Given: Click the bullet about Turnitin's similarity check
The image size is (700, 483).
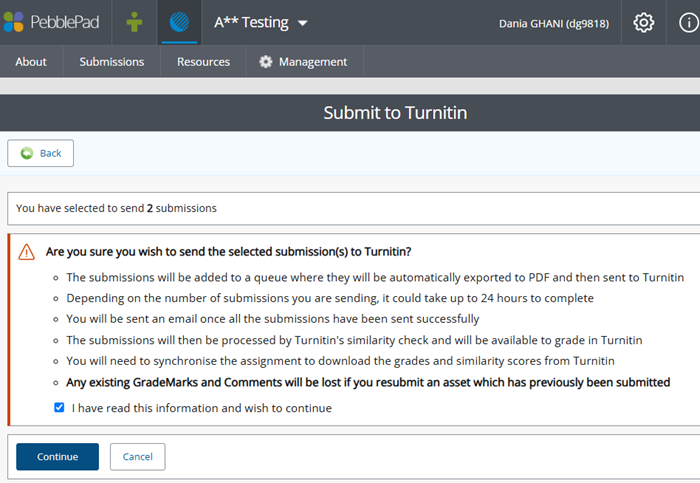Looking at the screenshot, I should click(354, 340).
